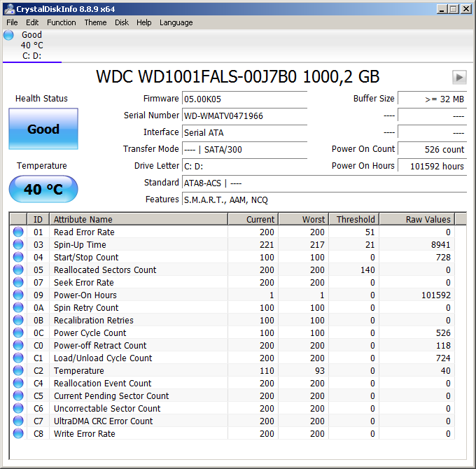
Task: Open the Edit menu
Action: pos(32,23)
